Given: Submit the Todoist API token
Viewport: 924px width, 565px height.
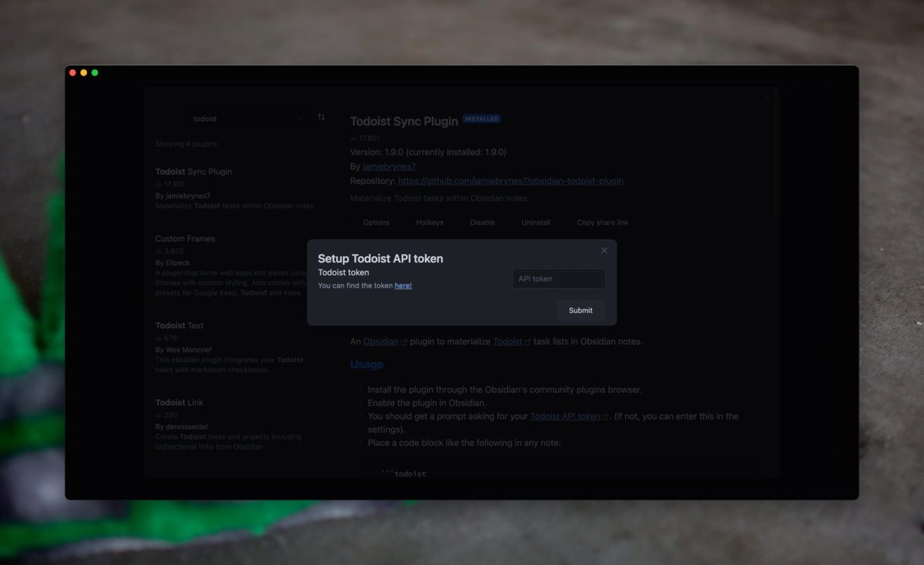Looking at the screenshot, I should pos(580,310).
